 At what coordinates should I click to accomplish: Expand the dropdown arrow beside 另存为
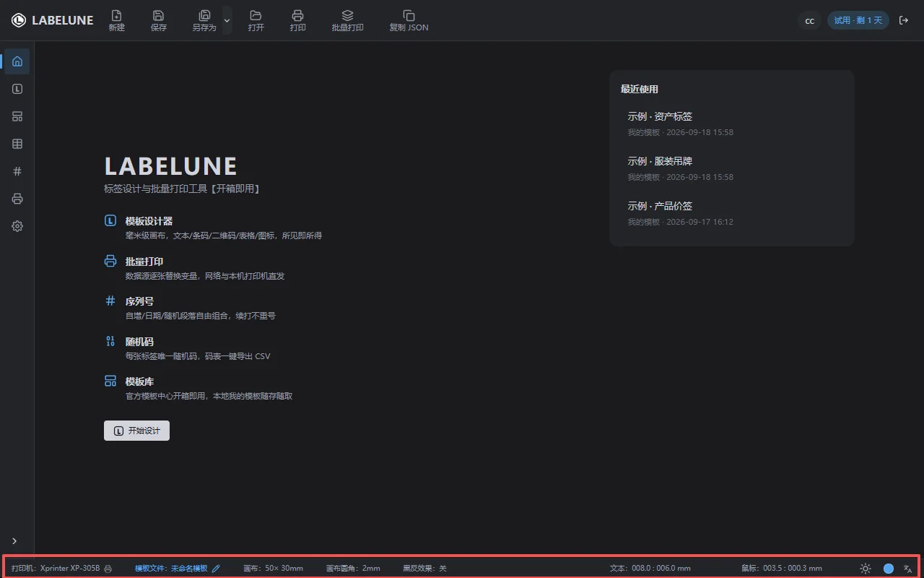point(227,20)
